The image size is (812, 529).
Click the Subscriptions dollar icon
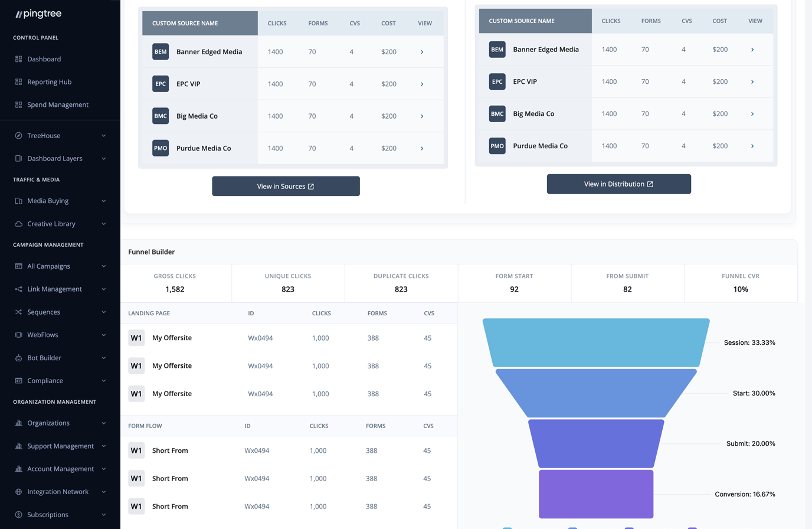18,515
